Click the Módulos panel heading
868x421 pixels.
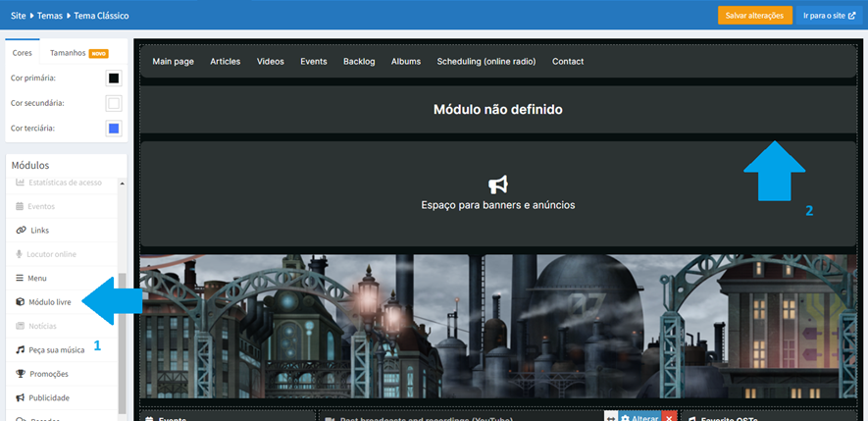point(30,165)
